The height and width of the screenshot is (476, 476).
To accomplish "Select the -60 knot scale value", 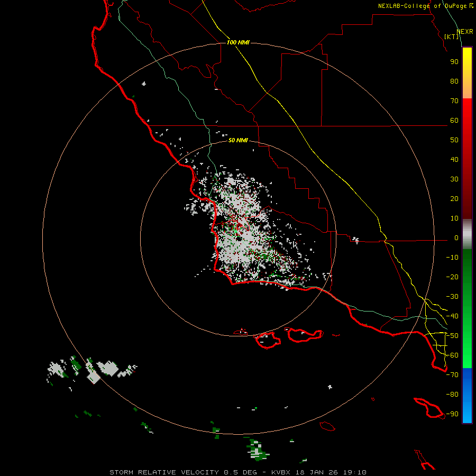I will (x=452, y=355).
